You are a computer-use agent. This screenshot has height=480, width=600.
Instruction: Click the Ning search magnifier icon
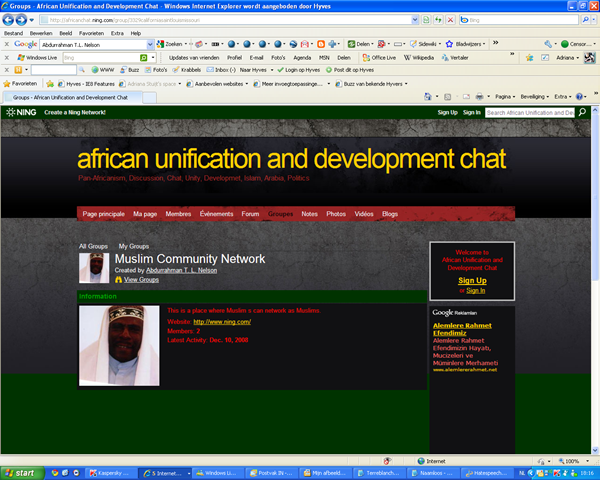click(x=582, y=112)
